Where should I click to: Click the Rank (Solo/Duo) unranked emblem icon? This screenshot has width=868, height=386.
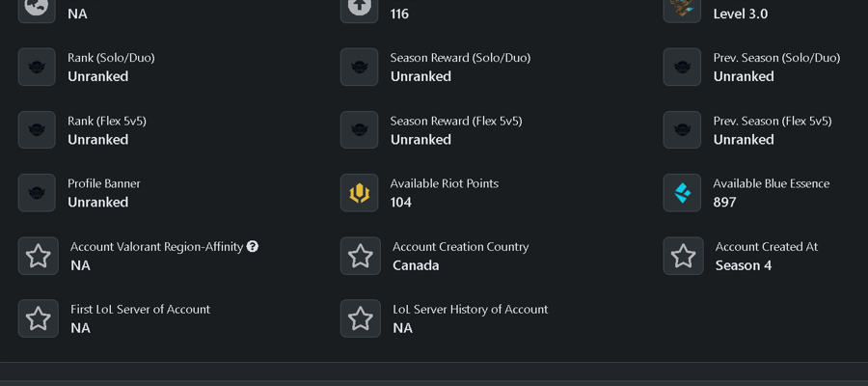37,67
